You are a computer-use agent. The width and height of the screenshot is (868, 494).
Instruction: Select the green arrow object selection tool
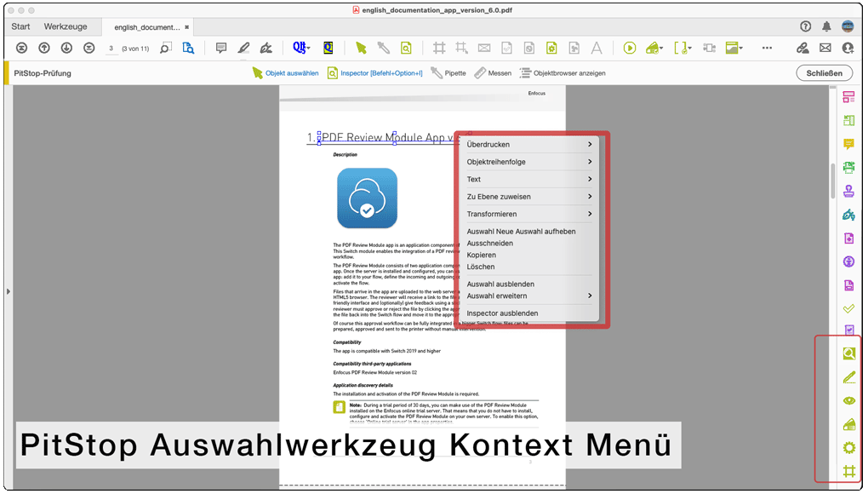click(x=361, y=49)
